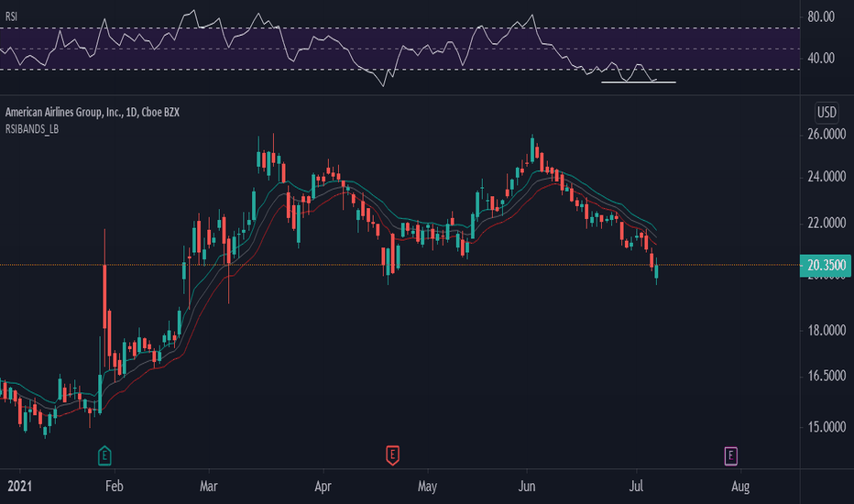Click the American Airlines Group chart title

pyautogui.click(x=92, y=112)
